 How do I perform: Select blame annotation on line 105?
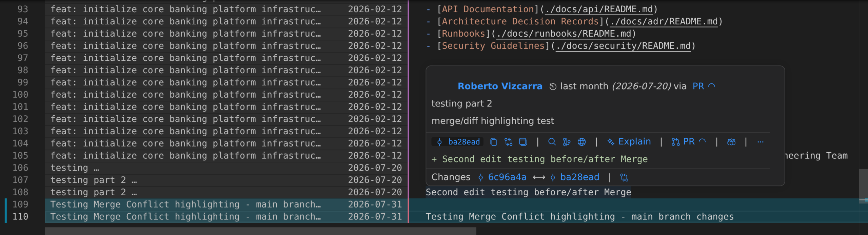pyautogui.click(x=226, y=156)
